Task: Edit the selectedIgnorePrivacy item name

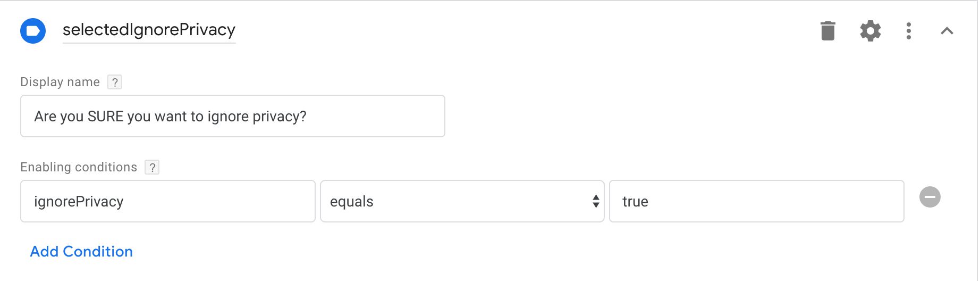Action: coord(149,30)
